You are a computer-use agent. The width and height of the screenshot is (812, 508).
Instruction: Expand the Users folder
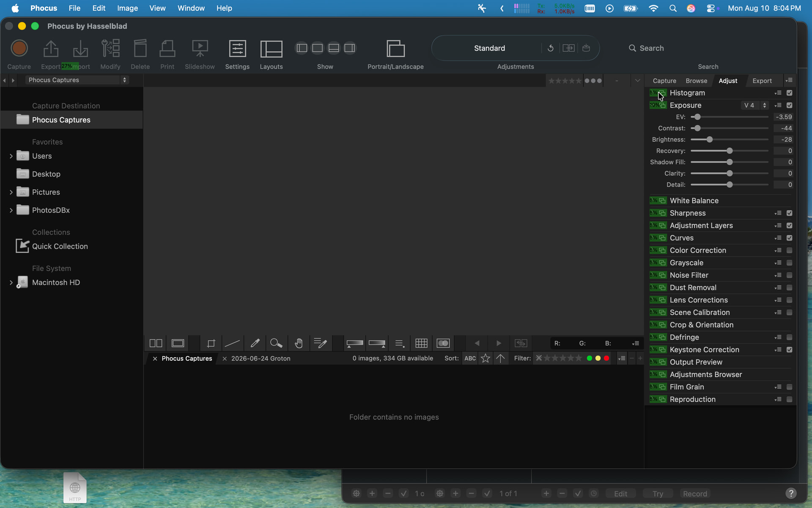click(11, 156)
